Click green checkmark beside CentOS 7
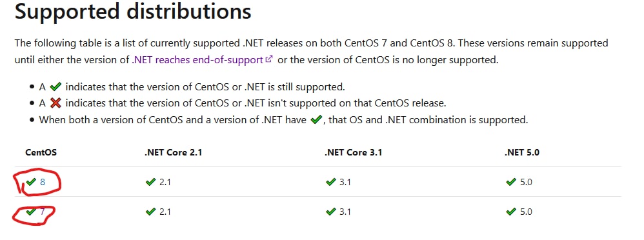Viewport: 644px width, 240px height. pos(31,212)
